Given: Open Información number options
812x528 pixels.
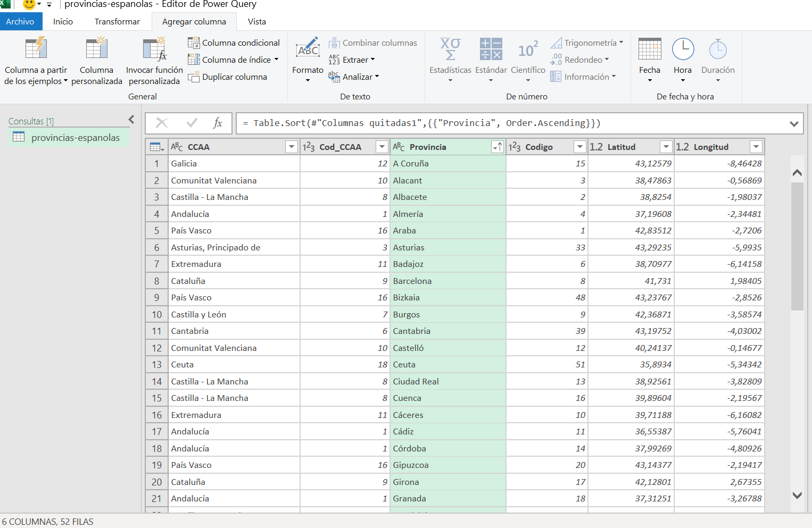Looking at the screenshot, I should tap(583, 77).
